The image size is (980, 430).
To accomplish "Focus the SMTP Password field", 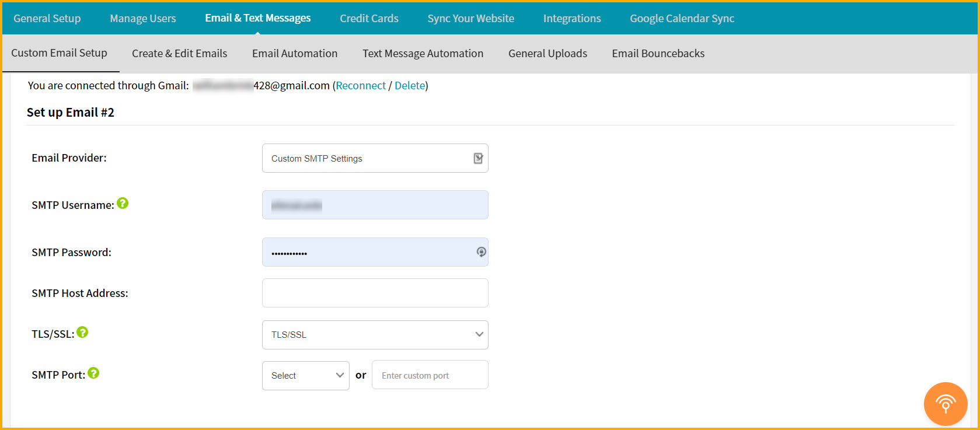I will 375,252.
